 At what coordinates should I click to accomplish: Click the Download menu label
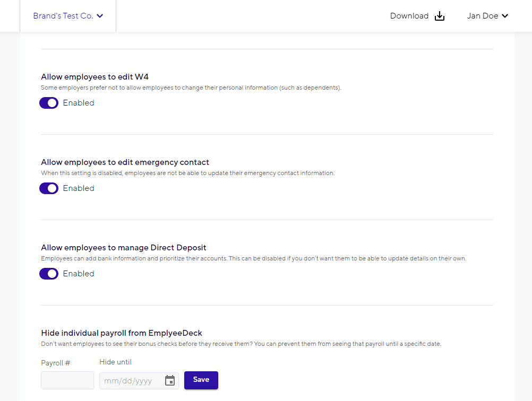tap(409, 16)
